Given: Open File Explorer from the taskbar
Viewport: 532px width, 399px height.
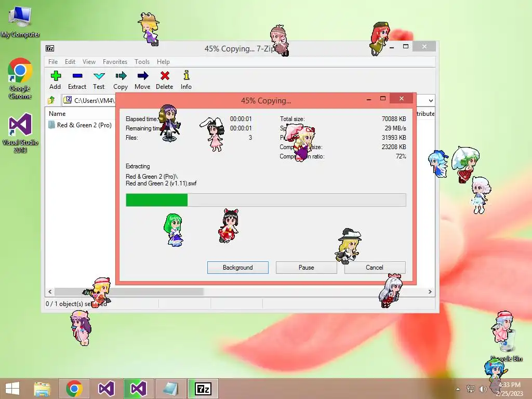Looking at the screenshot, I should point(42,389).
